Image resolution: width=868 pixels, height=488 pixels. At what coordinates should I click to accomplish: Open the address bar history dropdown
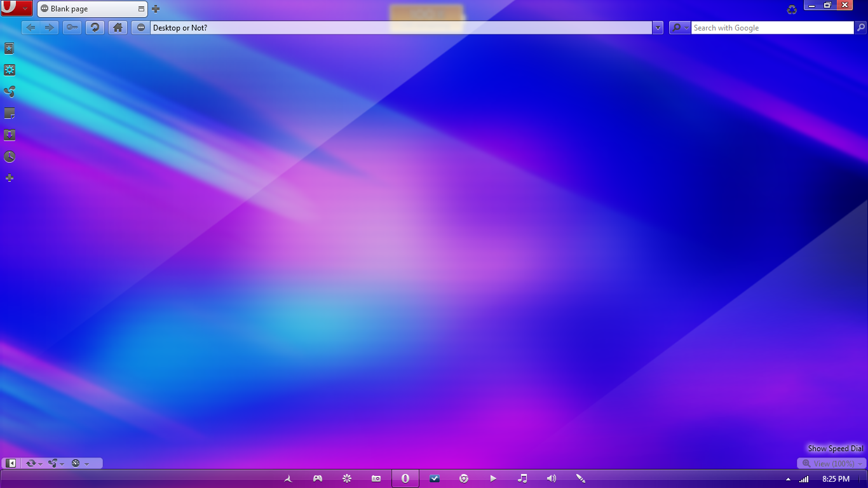(658, 27)
